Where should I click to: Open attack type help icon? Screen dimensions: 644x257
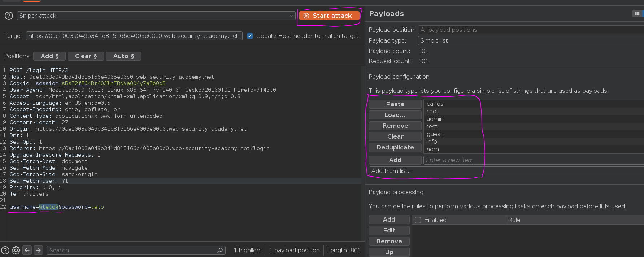[9, 16]
